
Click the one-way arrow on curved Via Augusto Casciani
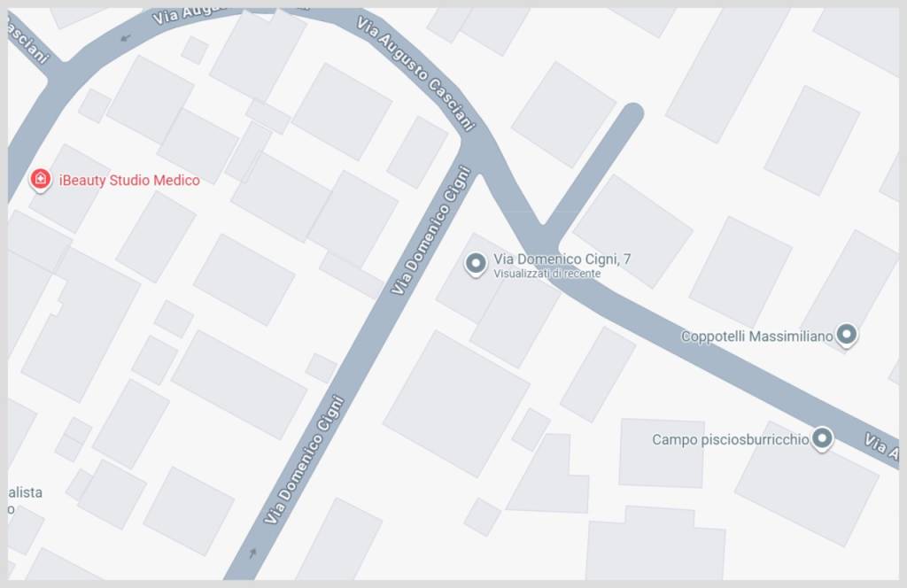pos(126,39)
